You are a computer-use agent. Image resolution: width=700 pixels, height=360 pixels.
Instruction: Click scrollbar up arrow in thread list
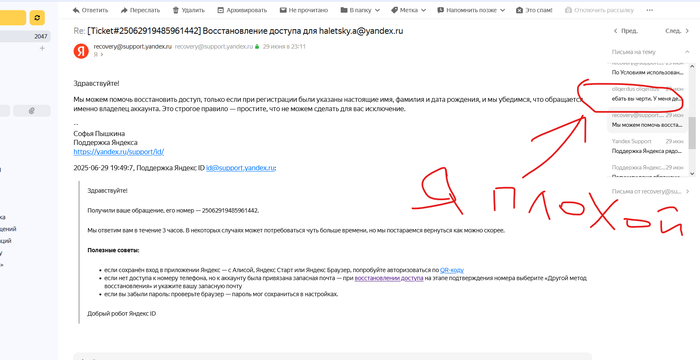(692, 67)
